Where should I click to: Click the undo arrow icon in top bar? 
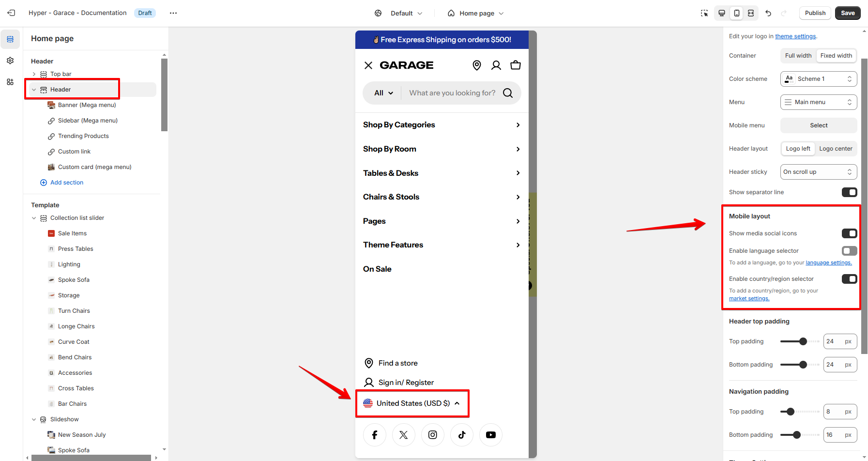(768, 13)
